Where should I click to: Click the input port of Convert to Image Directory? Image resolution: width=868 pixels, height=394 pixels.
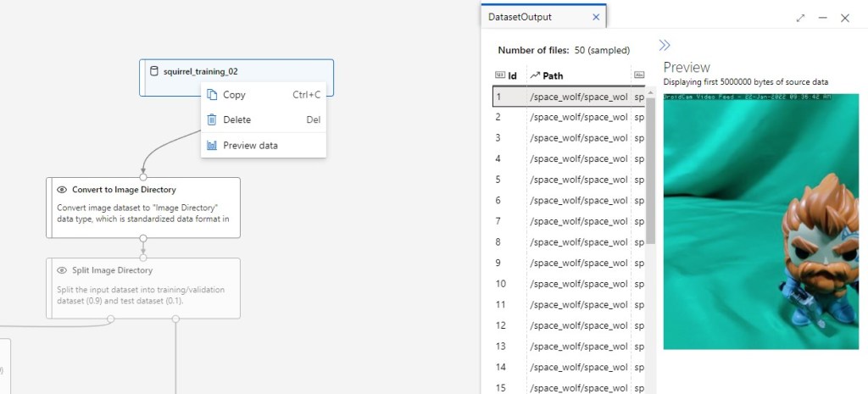[x=143, y=177]
